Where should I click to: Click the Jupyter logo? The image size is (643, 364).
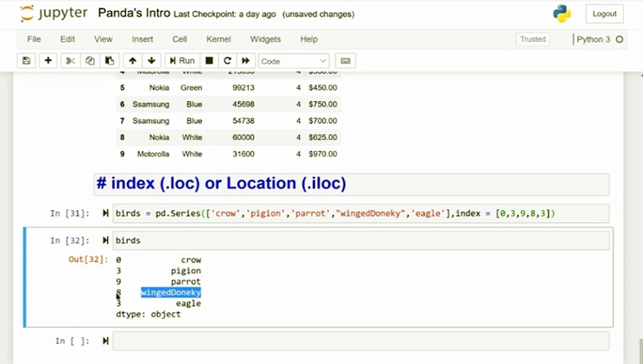coord(55,14)
